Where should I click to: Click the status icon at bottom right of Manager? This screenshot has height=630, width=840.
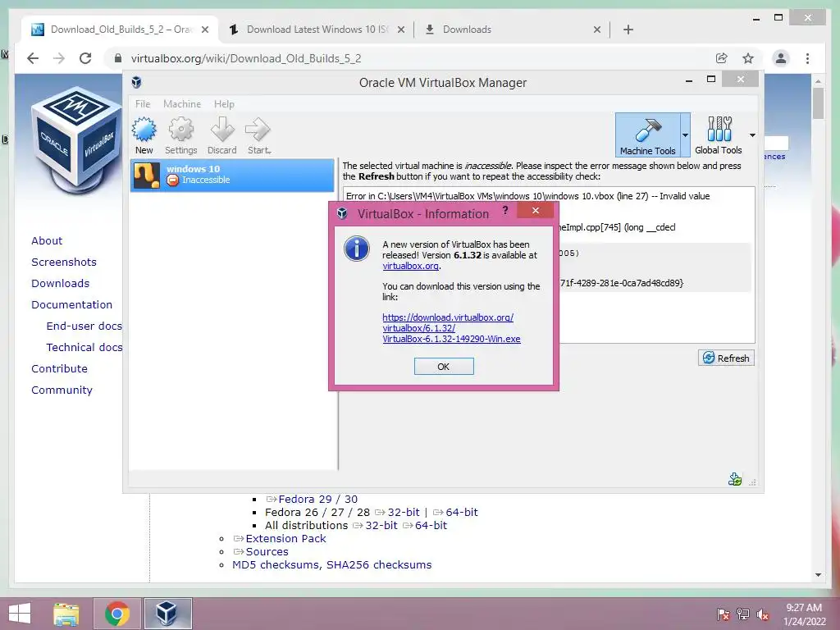click(x=735, y=479)
